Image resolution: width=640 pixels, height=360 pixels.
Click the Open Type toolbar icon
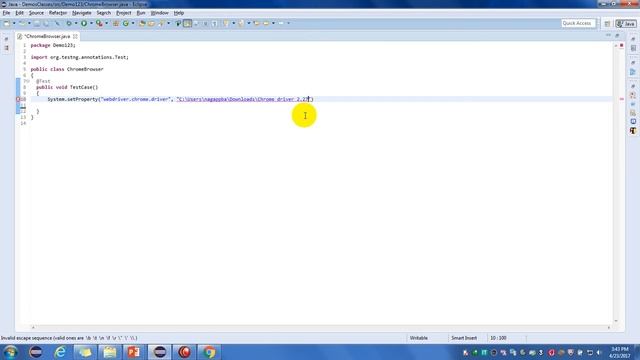pyautogui.click(x=142, y=23)
